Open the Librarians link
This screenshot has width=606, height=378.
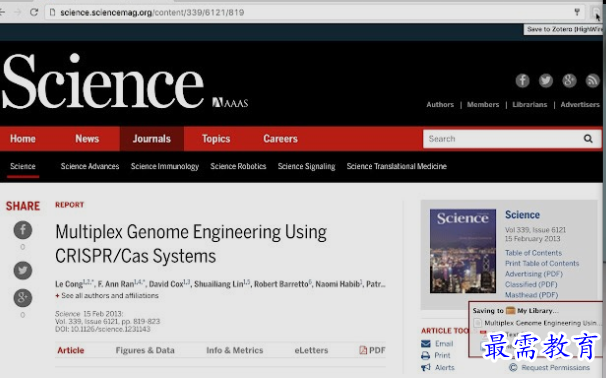[529, 104]
